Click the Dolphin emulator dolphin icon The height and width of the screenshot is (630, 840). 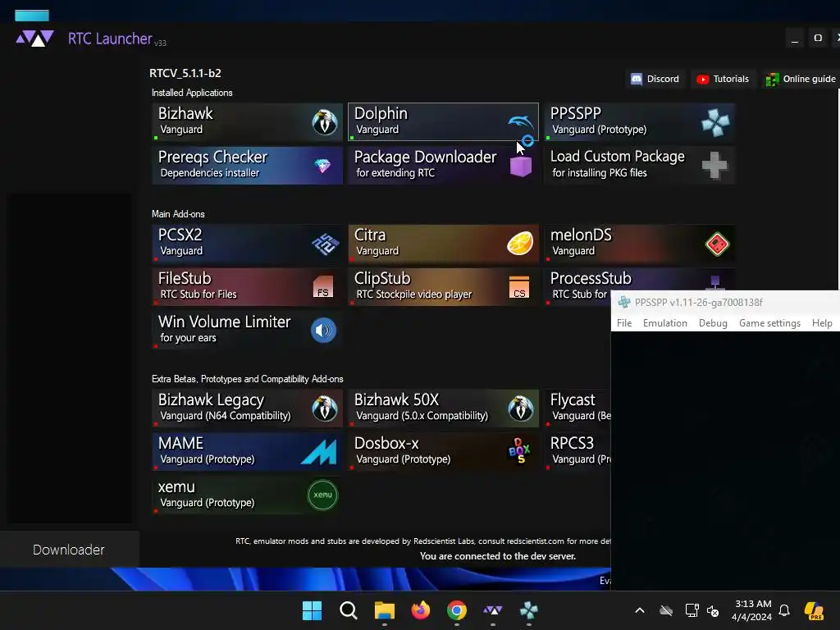pos(520,121)
